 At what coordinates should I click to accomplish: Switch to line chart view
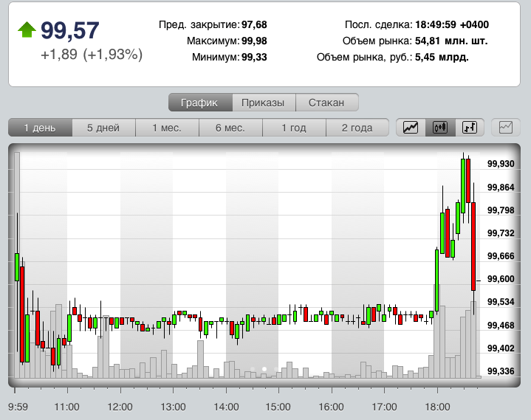click(411, 127)
